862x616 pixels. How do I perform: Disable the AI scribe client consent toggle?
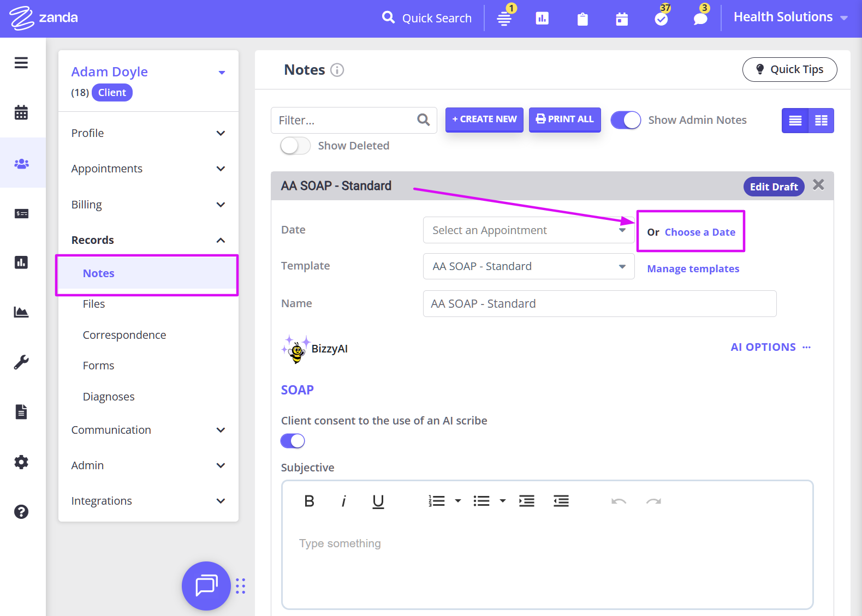pos(293,441)
